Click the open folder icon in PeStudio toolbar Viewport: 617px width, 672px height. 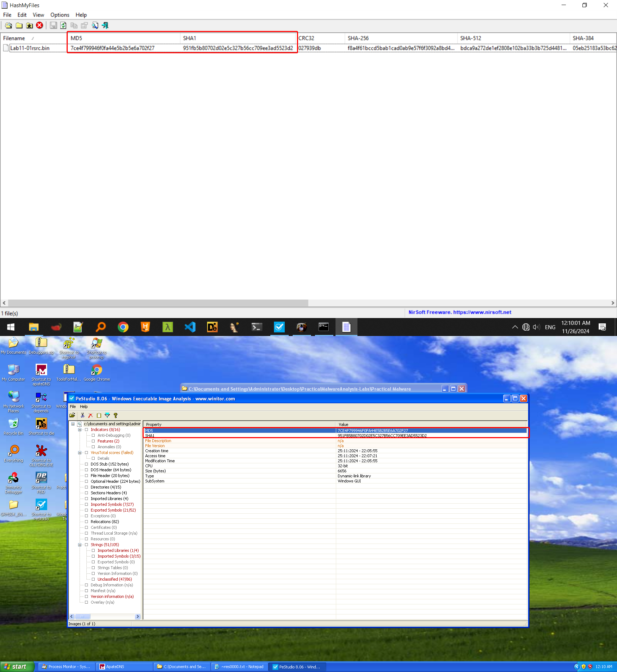pos(72,415)
